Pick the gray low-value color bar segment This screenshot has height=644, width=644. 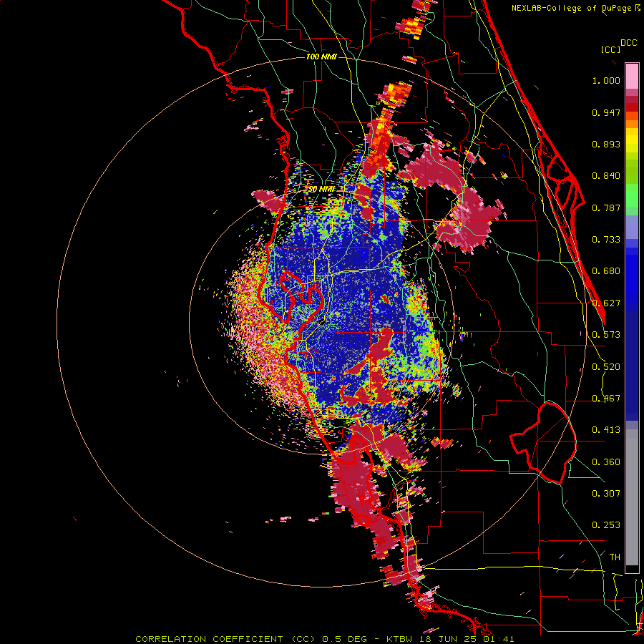click(x=632, y=497)
